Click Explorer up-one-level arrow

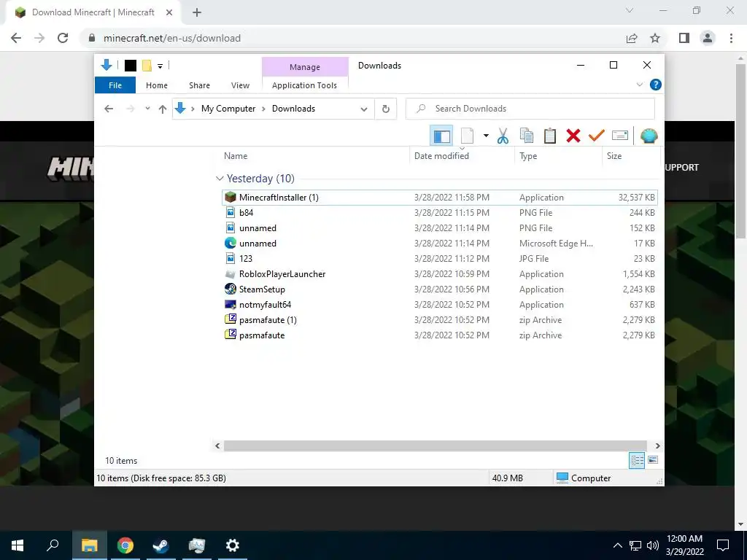point(163,109)
